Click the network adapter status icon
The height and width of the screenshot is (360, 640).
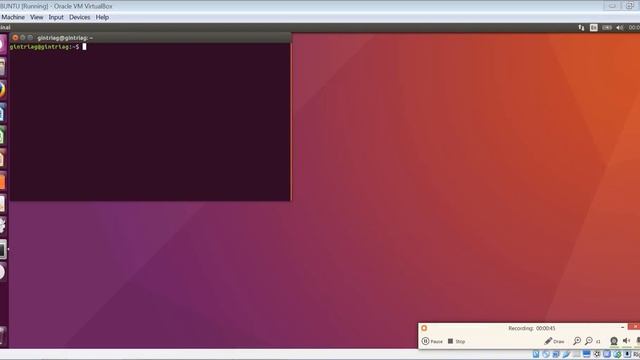(x=556, y=354)
